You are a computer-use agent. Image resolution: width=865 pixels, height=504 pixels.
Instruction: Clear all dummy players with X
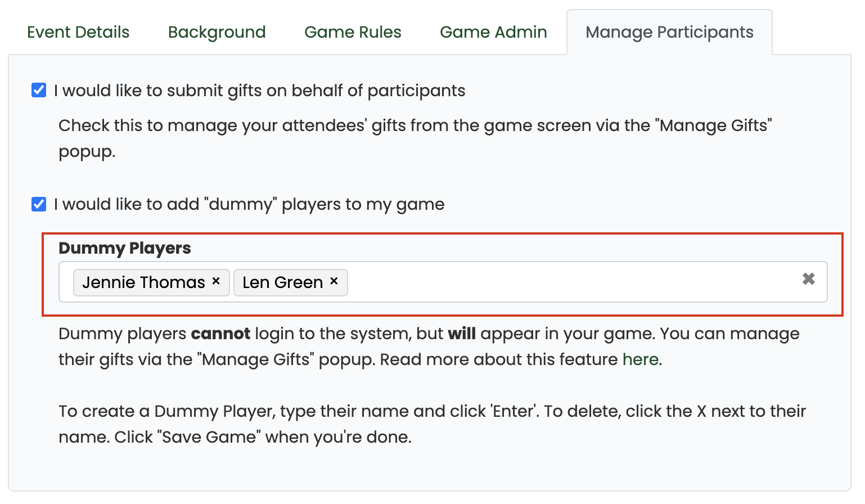(x=809, y=278)
